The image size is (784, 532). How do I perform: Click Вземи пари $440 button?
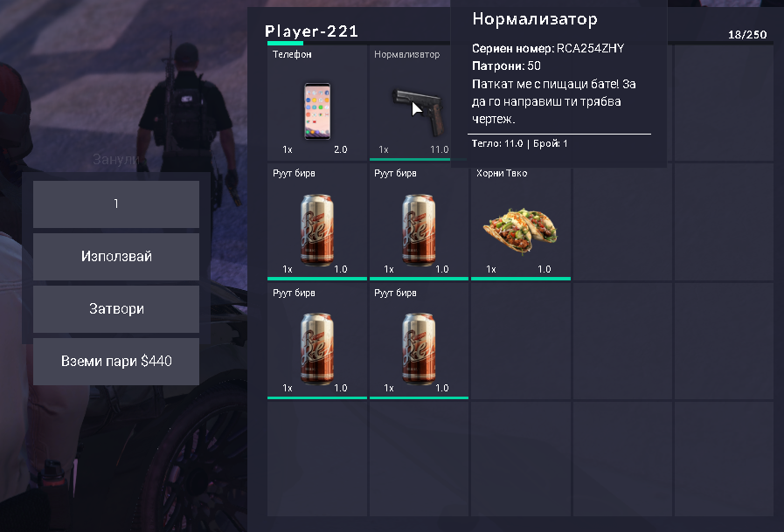click(116, 361)
